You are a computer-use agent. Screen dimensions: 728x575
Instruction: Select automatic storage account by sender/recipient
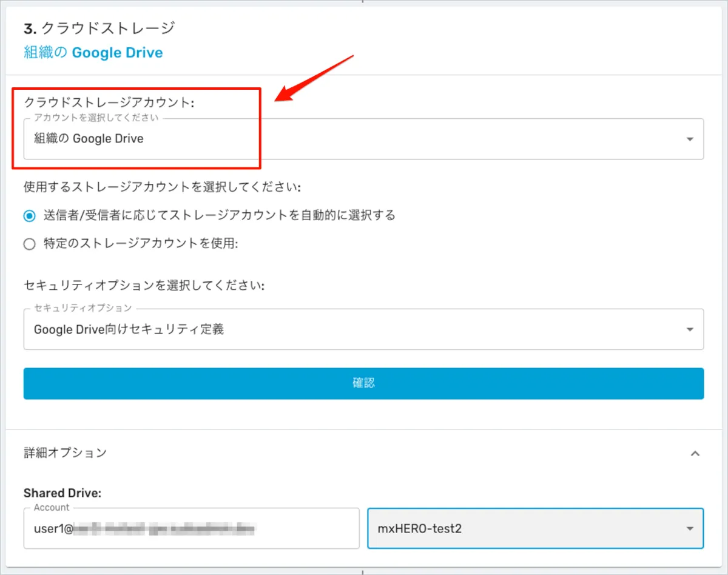click(29, 215)
